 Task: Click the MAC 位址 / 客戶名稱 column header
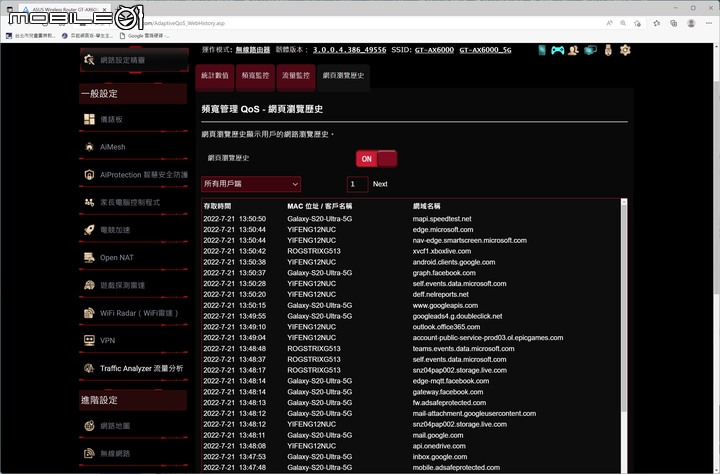click(320, 206)
